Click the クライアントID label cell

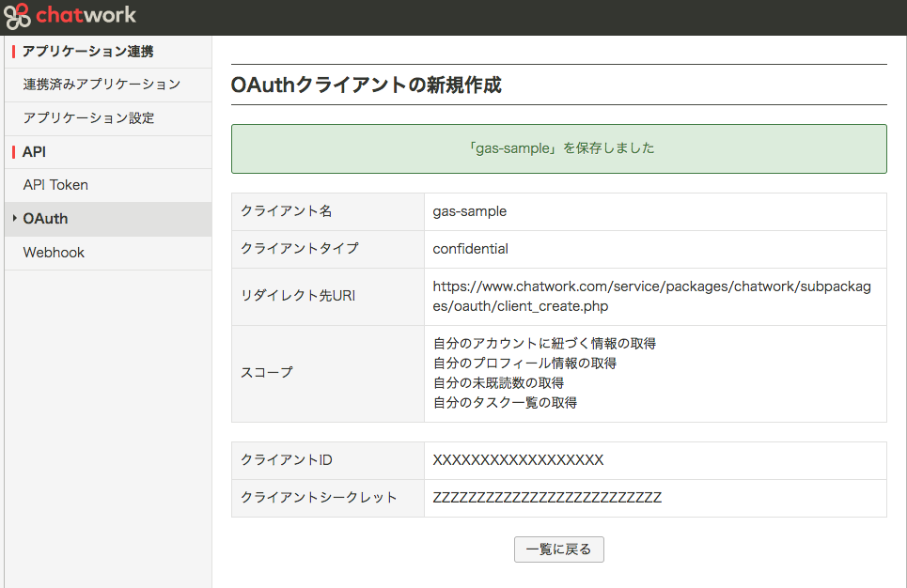pyautogui.click(x=328, y=460)
